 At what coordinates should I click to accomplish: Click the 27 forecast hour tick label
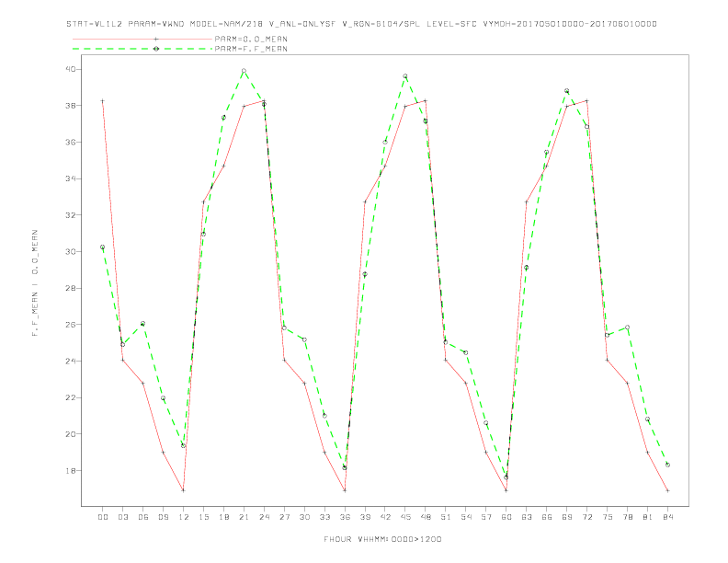(284, 517)
